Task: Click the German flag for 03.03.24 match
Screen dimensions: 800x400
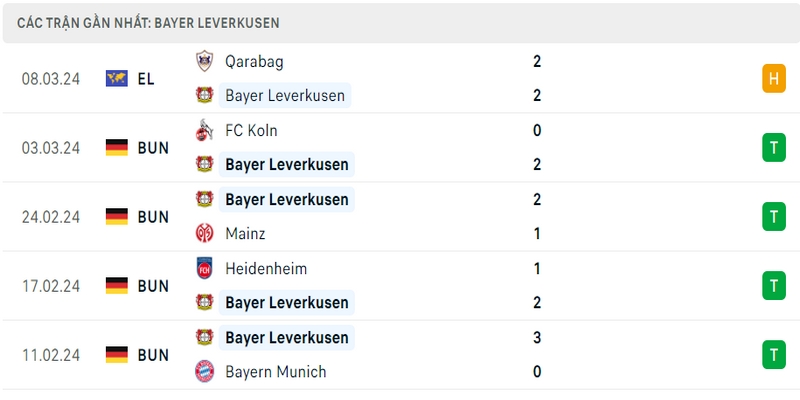Action: pyautogui.click(x=117, y=147)
